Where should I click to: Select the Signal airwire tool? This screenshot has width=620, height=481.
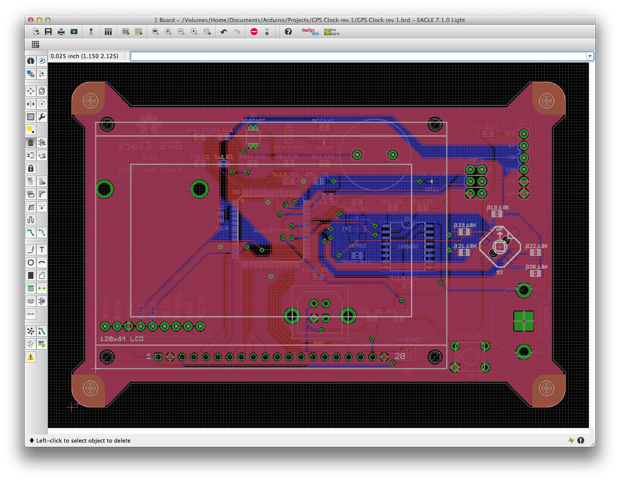click(42, 288)
